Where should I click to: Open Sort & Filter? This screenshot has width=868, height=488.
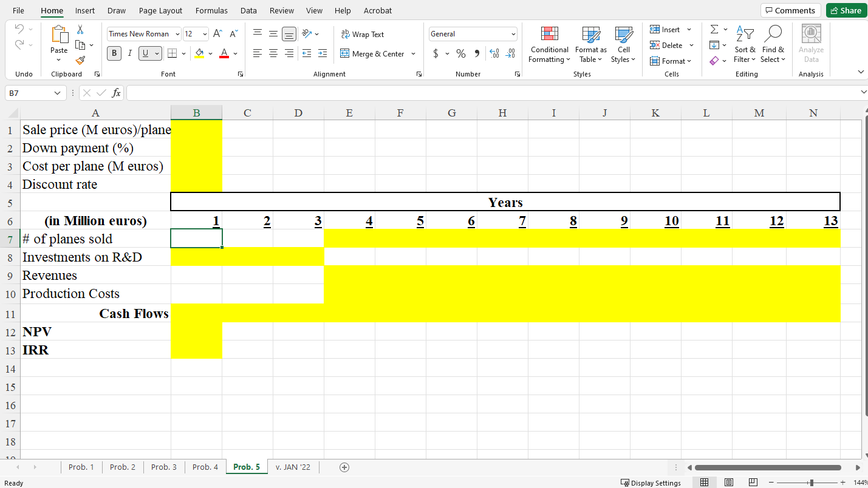pos(745,44)
